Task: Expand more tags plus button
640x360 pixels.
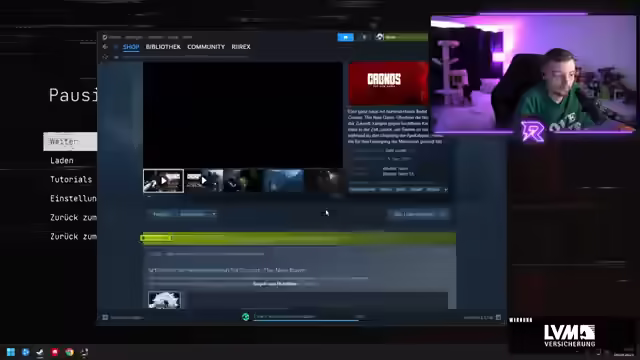Action: click(445, 190)
